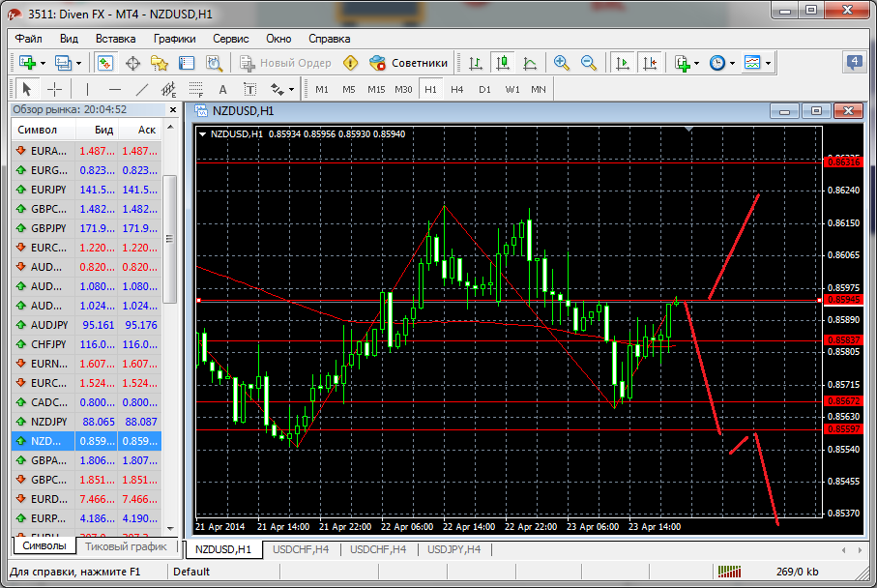Select the trendline drawing tool
877x588 pixels.
coord(142,90)
